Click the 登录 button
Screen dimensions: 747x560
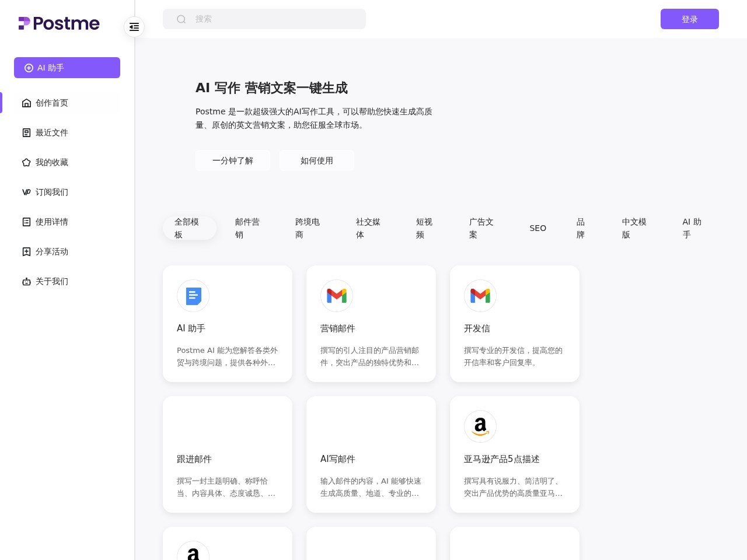pos(690,19)
